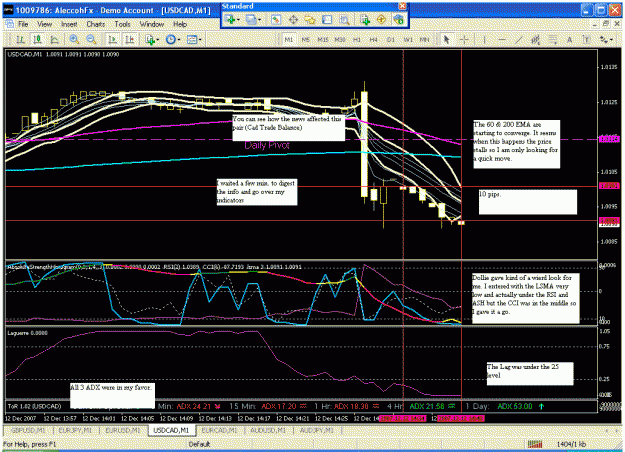Click the New Chart icon in Standard toolbar
Viewport: 625px width, 452px height.
click(x=230, y=20)
